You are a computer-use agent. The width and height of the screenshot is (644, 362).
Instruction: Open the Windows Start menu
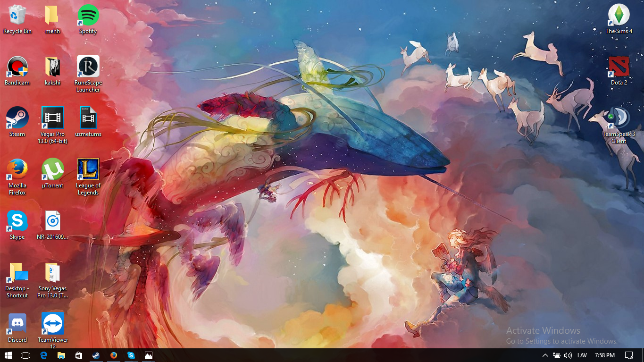[x=8, y=355]
